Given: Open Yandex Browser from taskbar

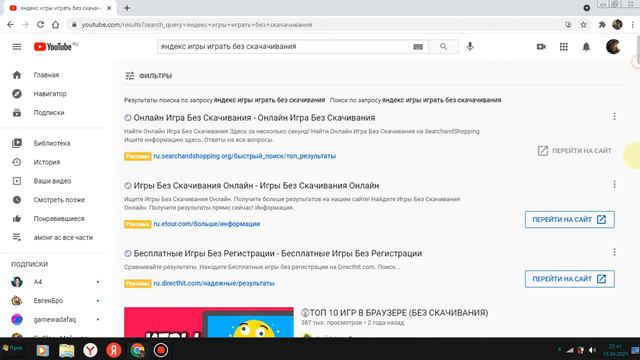Looking at the screenshot, I should [x=90, y=350].
